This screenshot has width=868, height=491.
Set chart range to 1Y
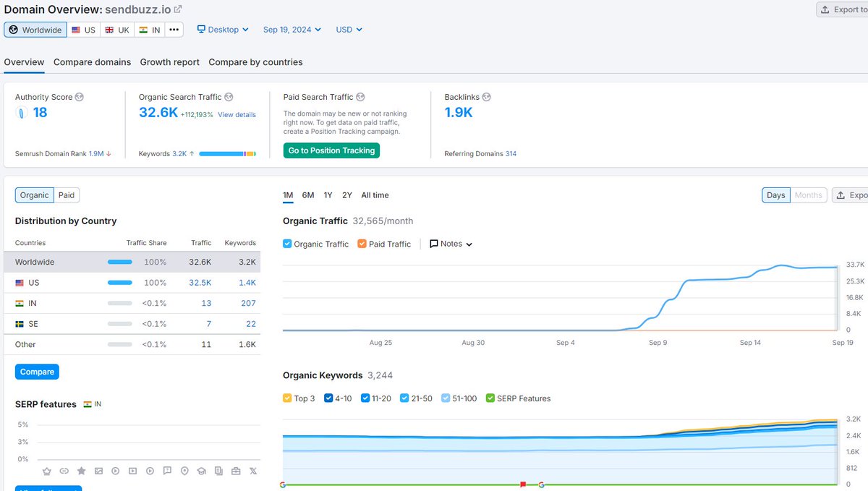[328, 195]
